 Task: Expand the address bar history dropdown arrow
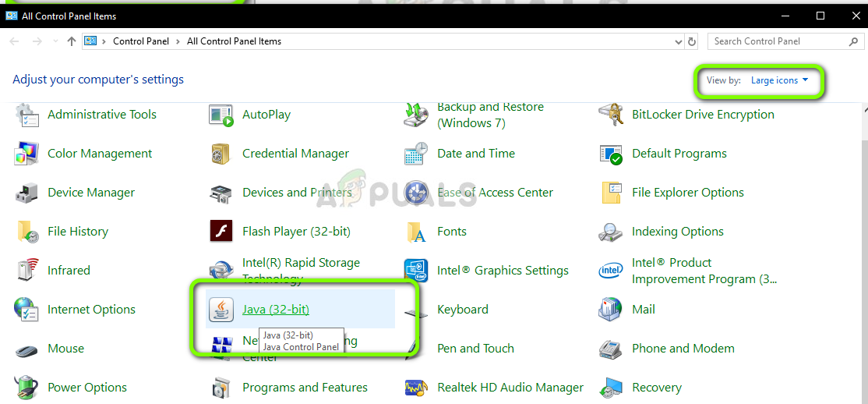pos(676,41)
